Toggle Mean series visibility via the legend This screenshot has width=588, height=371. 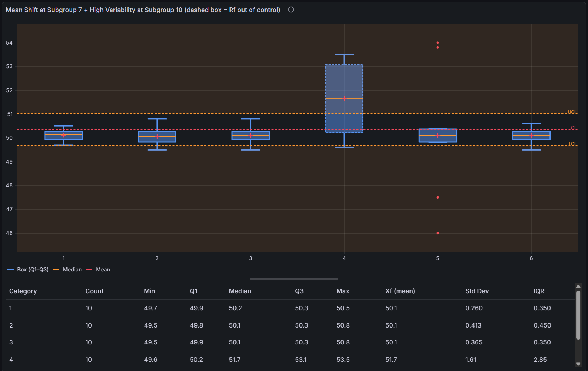click(103, 270)
